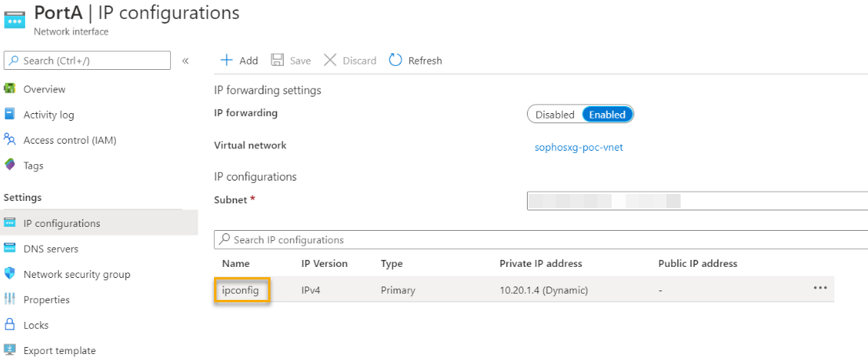
Task: Open Network security group shield icon
Action: (x=10, y=274)
